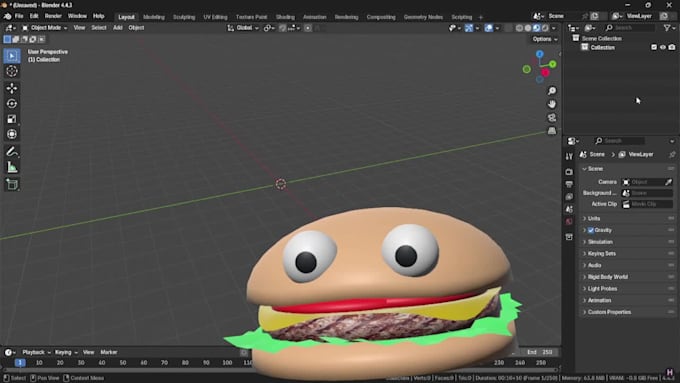Expand the Custom Properties panel
This screenshot has width=680, height=383.
[x=628, y=312]
